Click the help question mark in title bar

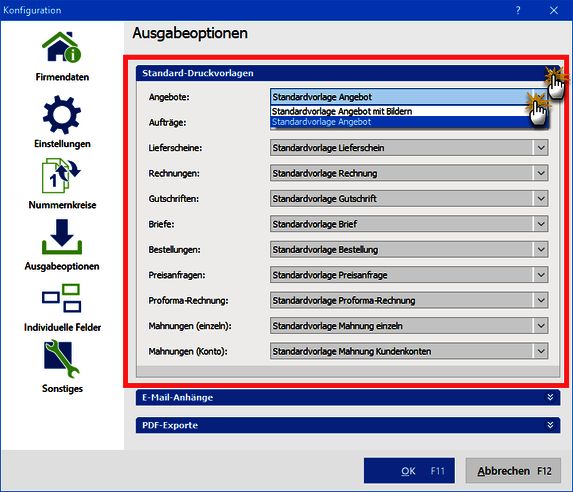point(518,10)
